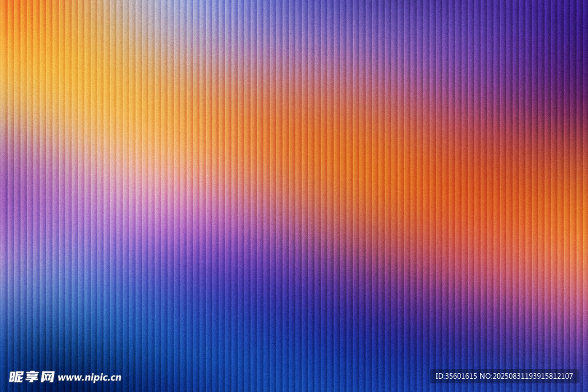This screenshot has width=588, height=392.
Task: Click the "nipic" word in the URL
Action: [95, 378]
